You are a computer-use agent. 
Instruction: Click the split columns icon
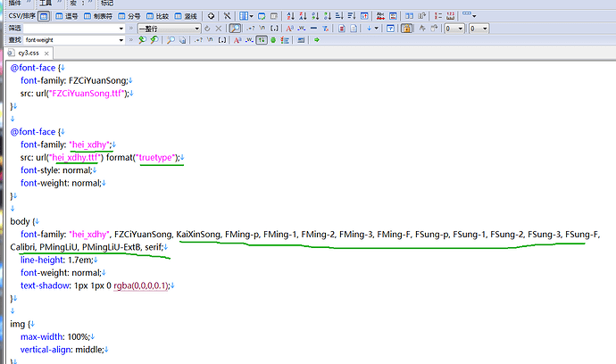409,16
